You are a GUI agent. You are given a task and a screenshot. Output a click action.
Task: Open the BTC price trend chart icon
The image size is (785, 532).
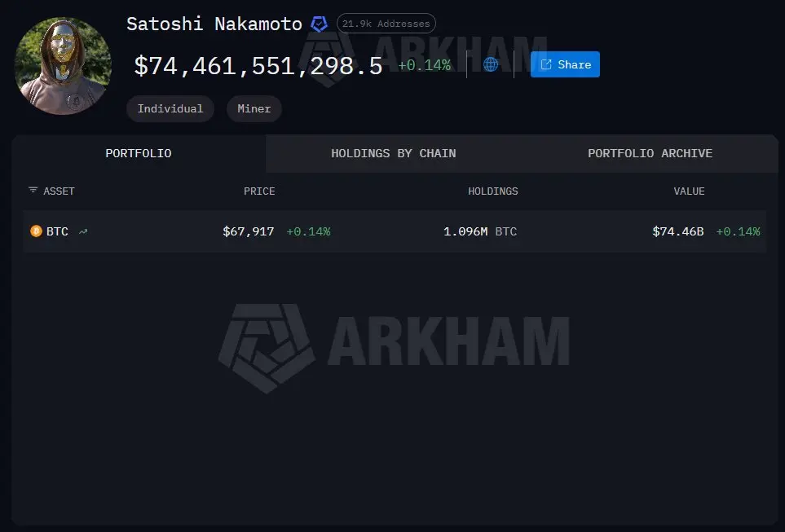(83, 231)
